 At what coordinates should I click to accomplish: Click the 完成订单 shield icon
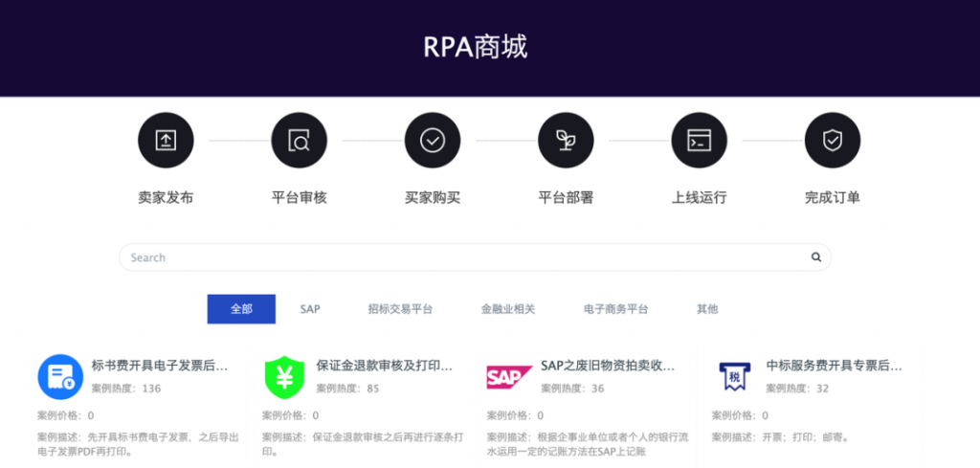pos(832,140)
